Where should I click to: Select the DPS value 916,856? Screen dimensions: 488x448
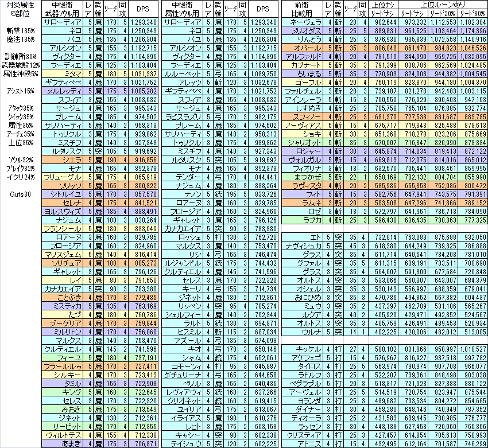coord(143,160)
